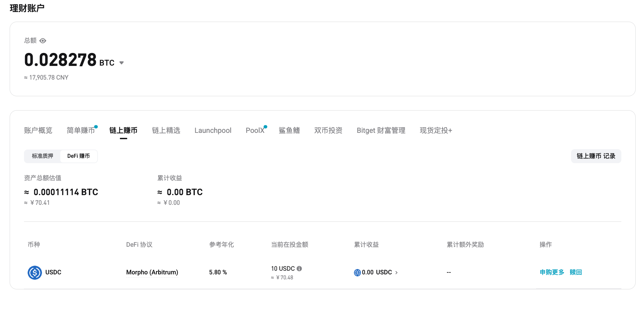The image size is (644, 309).
Task: Open the Bitget 财富管理 tab
Action: pyautogui.click(x=381, y=130)
